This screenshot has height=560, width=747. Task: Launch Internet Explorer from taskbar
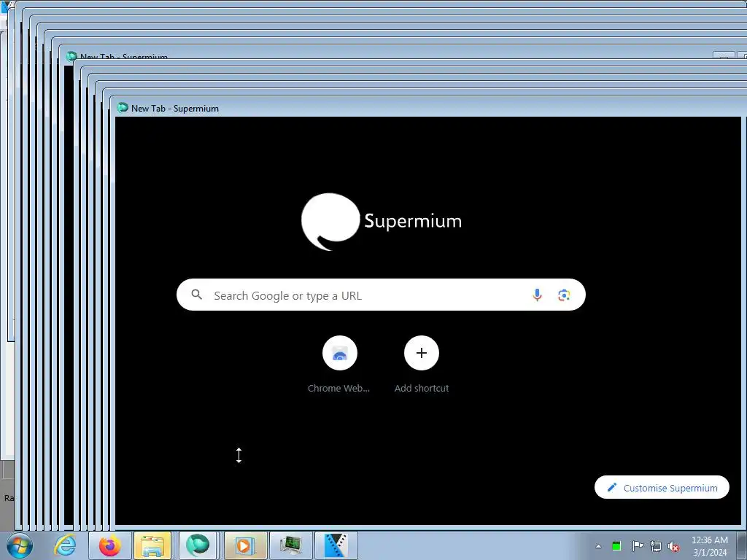[65, 545]
